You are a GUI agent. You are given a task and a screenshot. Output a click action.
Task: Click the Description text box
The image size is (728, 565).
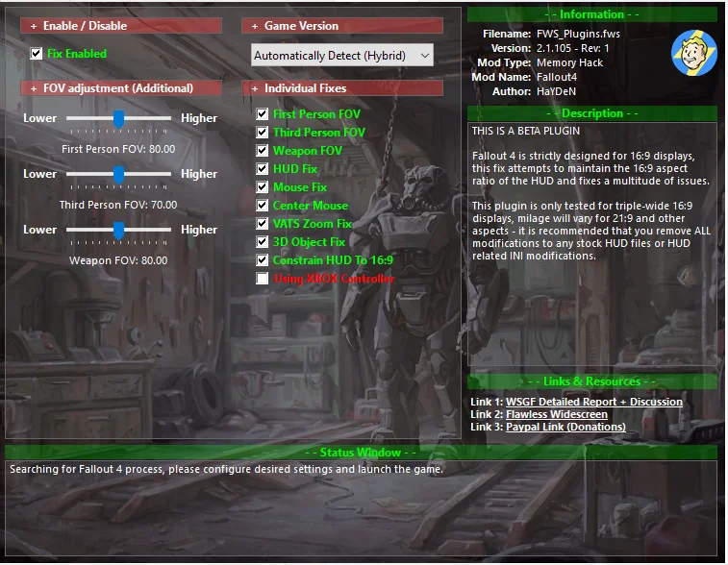(592, 244)
